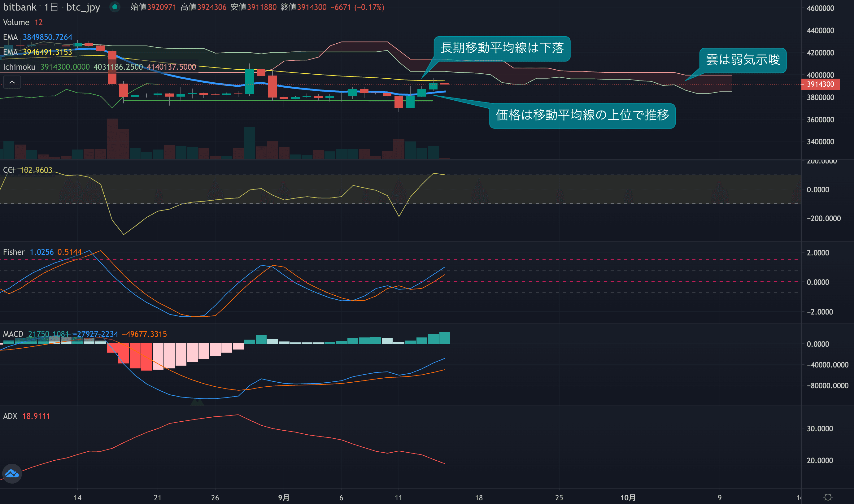Click the btc_jpy symbol name
Screen dimensions: 854x504
83,7
